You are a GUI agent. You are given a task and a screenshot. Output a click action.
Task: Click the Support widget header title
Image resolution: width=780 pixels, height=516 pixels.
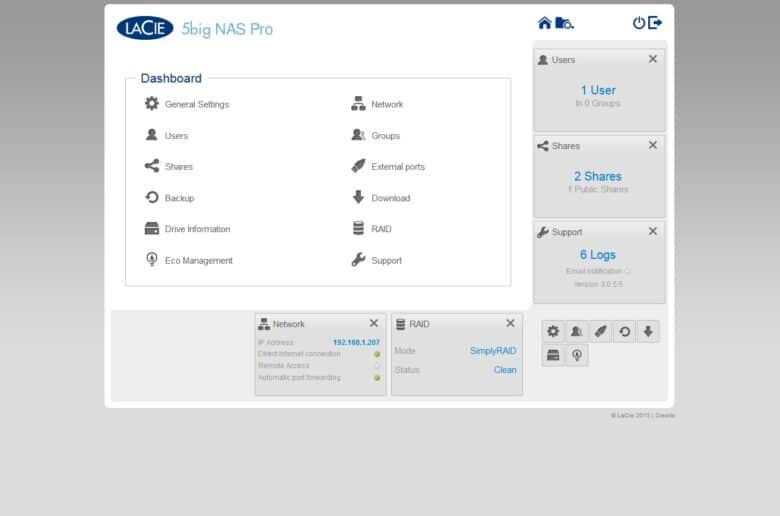(567, 232)
